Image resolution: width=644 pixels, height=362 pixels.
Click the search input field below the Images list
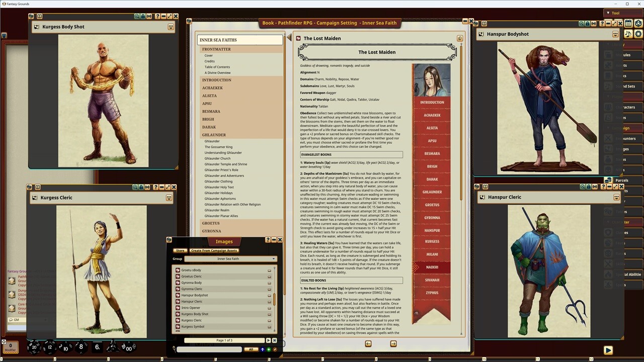pyautogui.click(x=209, y=349)
